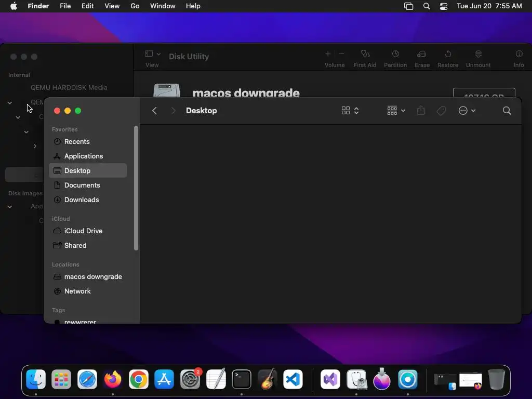Click Unmount in Disk Utility toolbar
Viewport: 532px width, 399px height.
coord(478,58)
